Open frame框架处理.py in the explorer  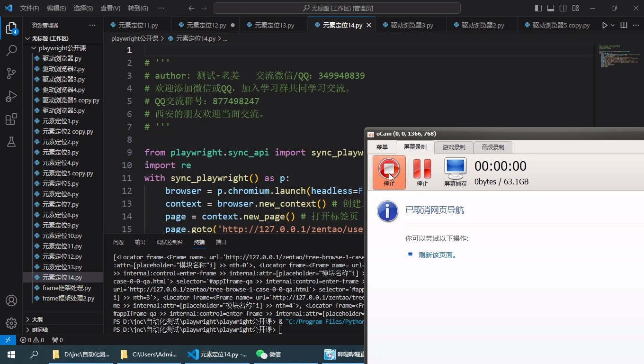pyautogui.click(x=67, y=288)
